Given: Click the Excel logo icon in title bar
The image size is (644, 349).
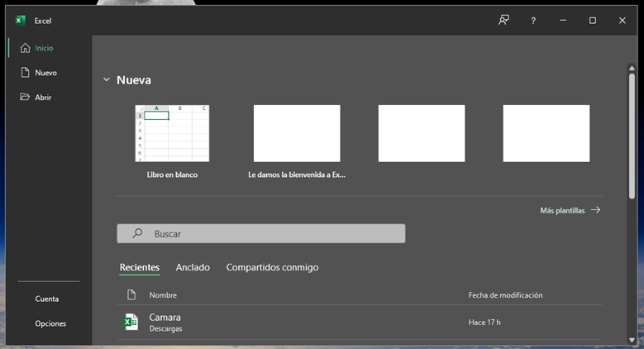Looking at the screenshot, I should click(20, 20).
